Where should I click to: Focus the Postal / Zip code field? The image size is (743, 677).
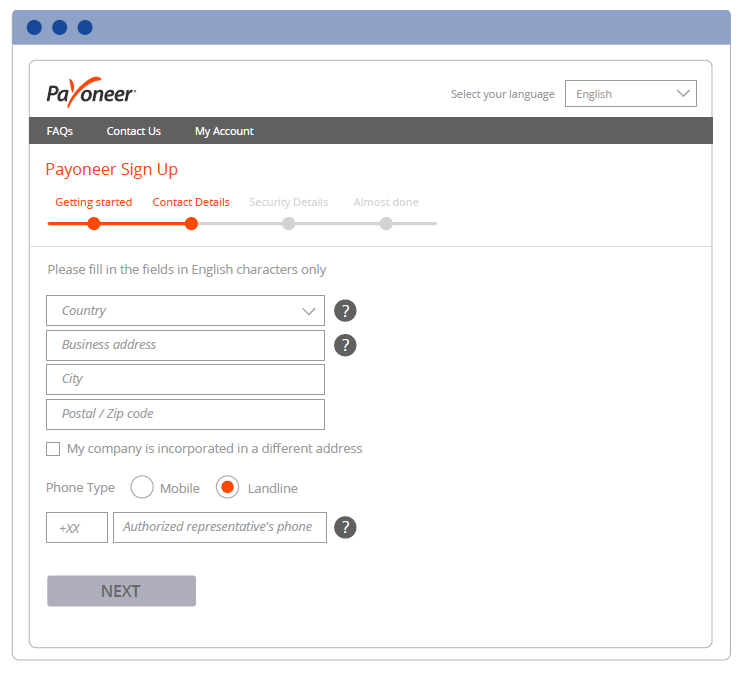point(185,415)
